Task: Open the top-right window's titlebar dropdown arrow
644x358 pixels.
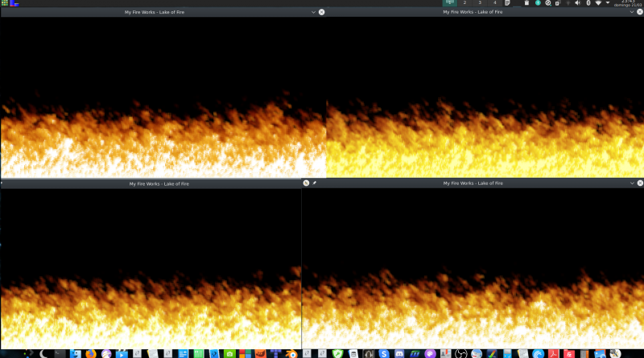Action: pyautogui.click(x=632, y=12)
